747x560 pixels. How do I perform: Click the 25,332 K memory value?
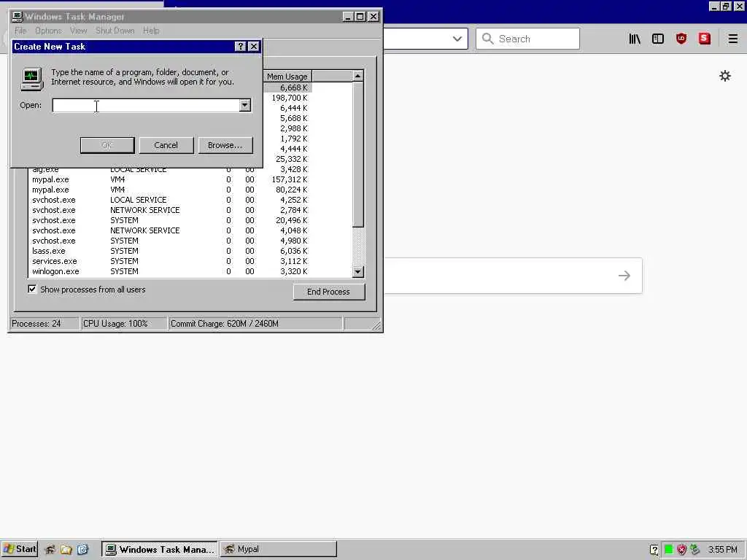click(x=292, y=159)
